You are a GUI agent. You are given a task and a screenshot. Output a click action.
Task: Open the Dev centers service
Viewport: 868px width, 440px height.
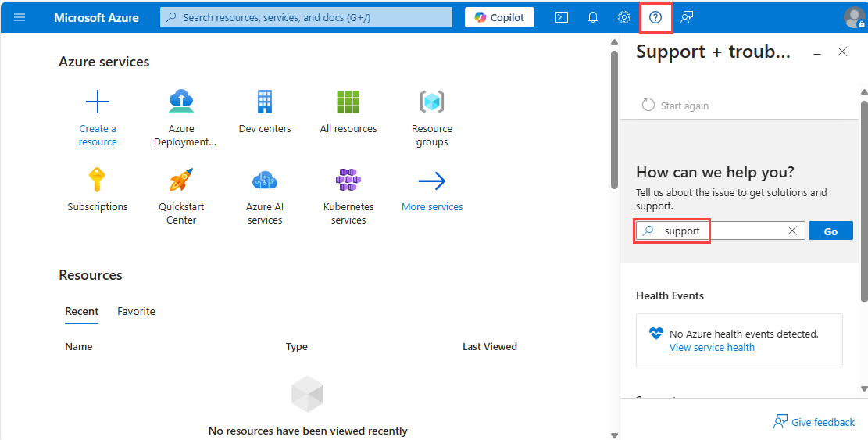tap(265, 102)
